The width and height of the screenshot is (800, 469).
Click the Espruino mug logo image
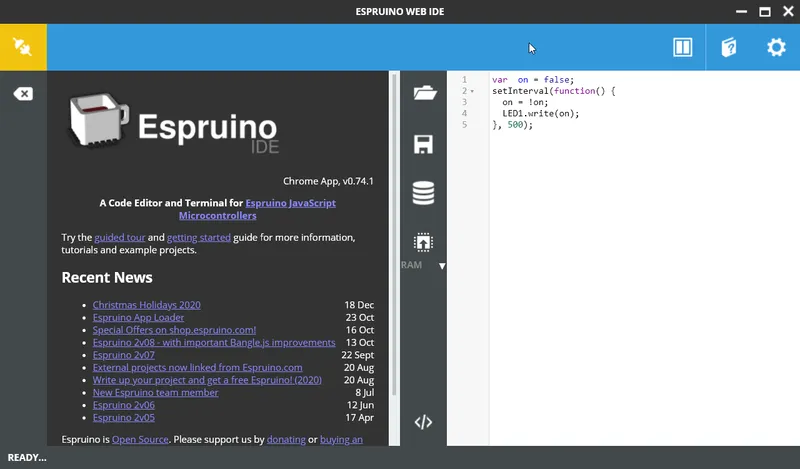tap(98, 119)
